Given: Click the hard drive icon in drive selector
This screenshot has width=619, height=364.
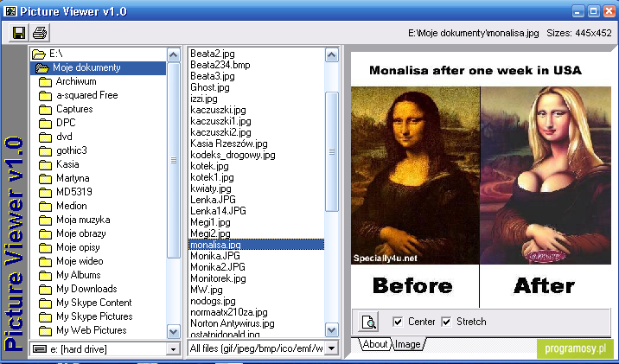Looking at the screenshot, I should click(40, 349).
